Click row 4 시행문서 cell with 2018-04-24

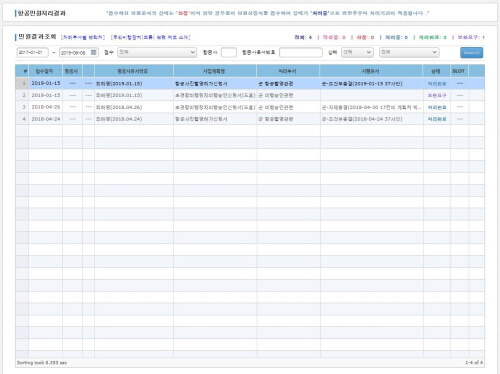[x=371, y=119]
